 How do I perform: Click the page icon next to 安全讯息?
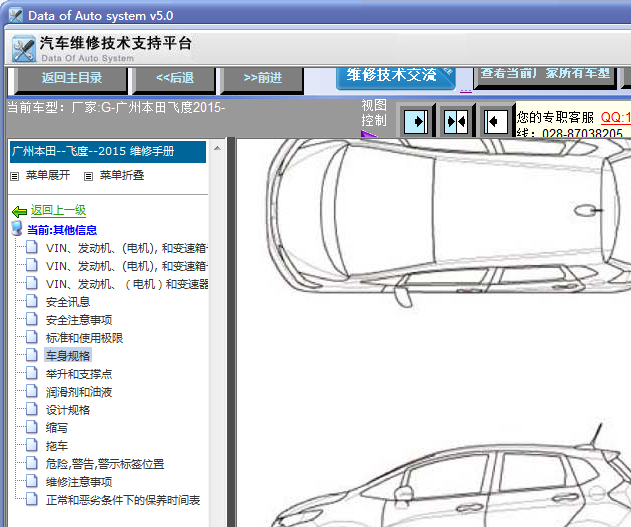pos(32,301)
